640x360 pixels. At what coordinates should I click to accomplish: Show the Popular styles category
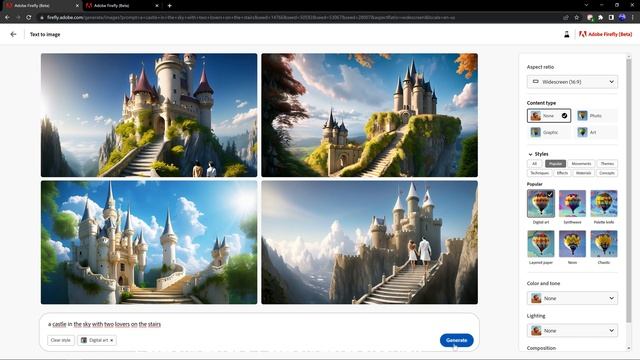(555, 164)
